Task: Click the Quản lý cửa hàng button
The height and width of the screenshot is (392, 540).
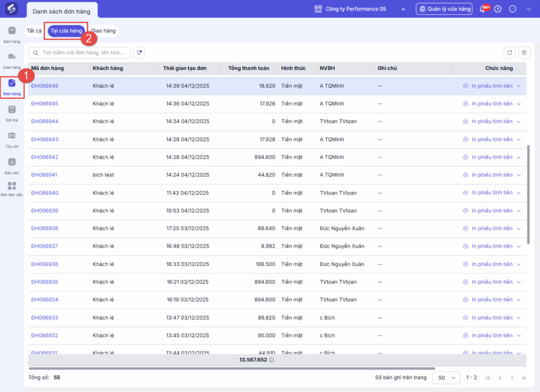Action: click(x=443, y=9)
